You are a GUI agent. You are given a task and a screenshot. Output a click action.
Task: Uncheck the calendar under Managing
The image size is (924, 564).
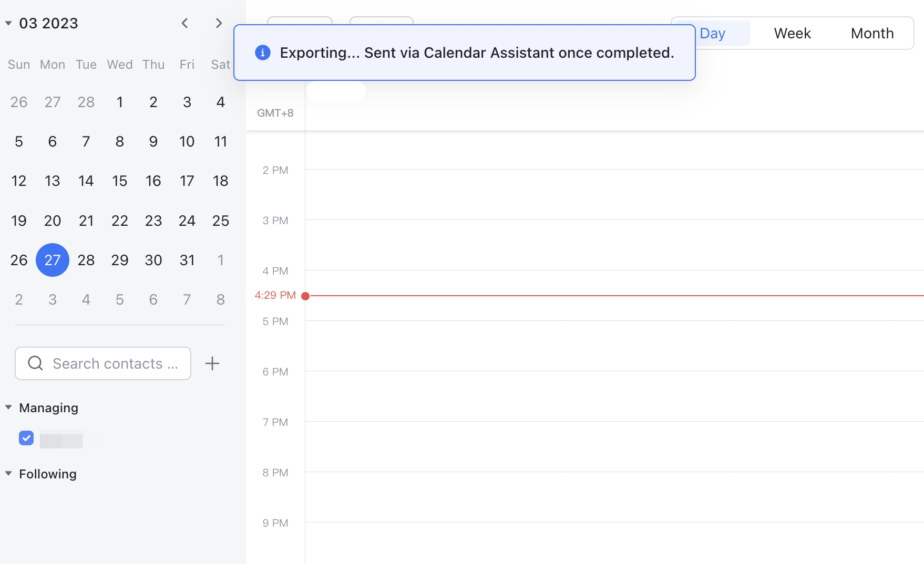(x=26, y=438)
